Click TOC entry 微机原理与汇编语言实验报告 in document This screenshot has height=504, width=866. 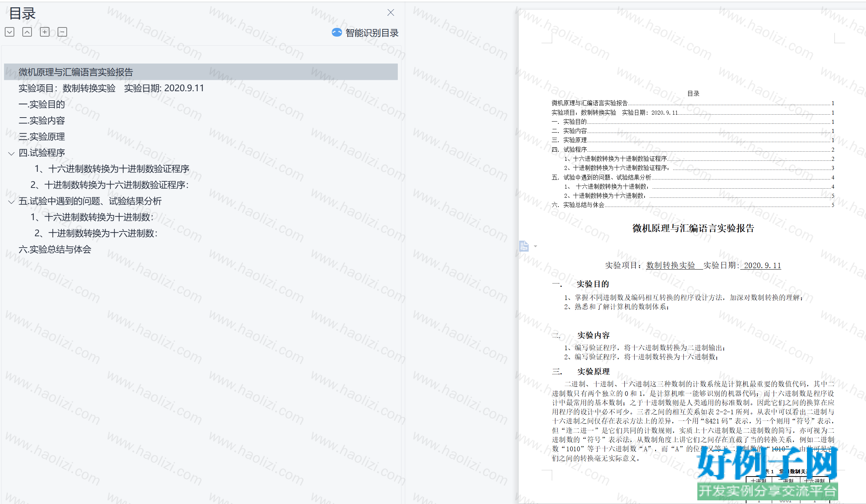(x=693, y=103)
